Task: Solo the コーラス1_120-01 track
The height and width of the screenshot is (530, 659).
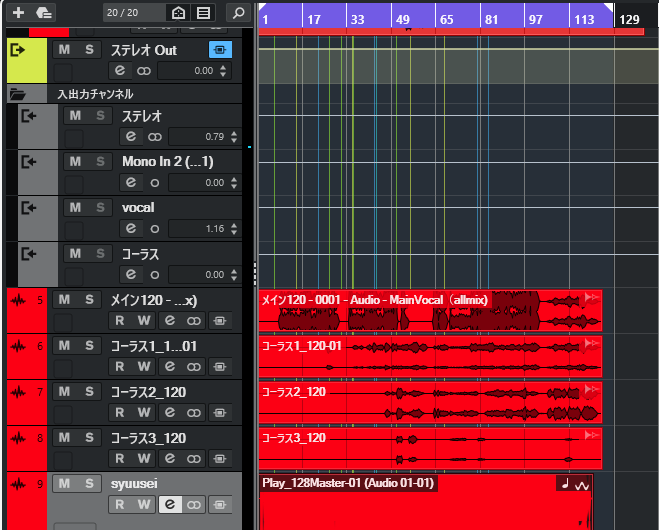Action: click(90, 345)
